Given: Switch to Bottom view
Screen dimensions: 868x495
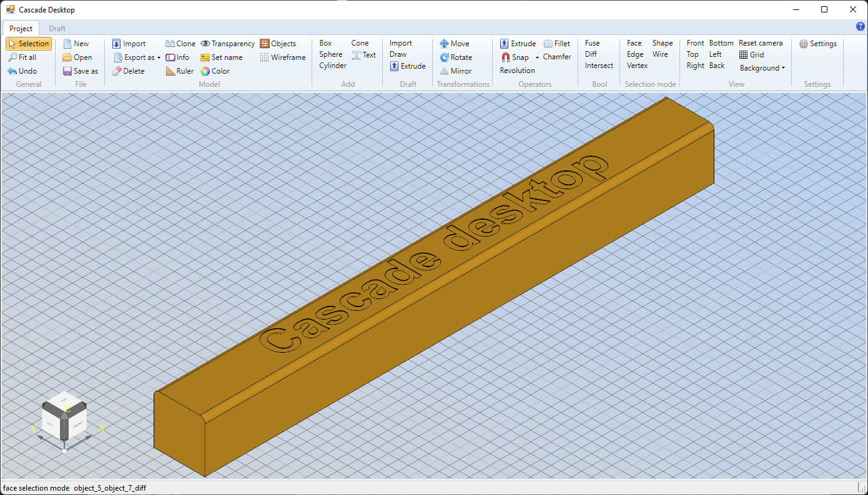Looking at the screenshot, I should (721, 43).
